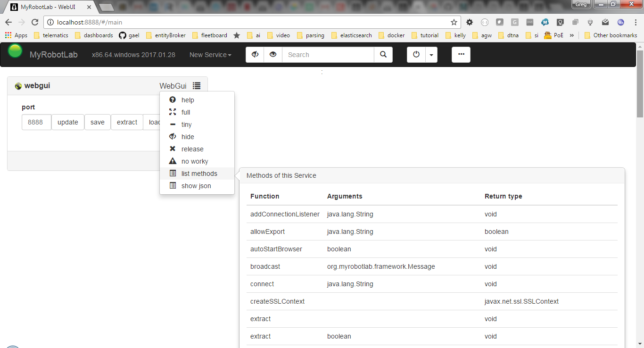
Task: Click javax.net.ssl.SSLContext return type cell
Action: point(521,301)
